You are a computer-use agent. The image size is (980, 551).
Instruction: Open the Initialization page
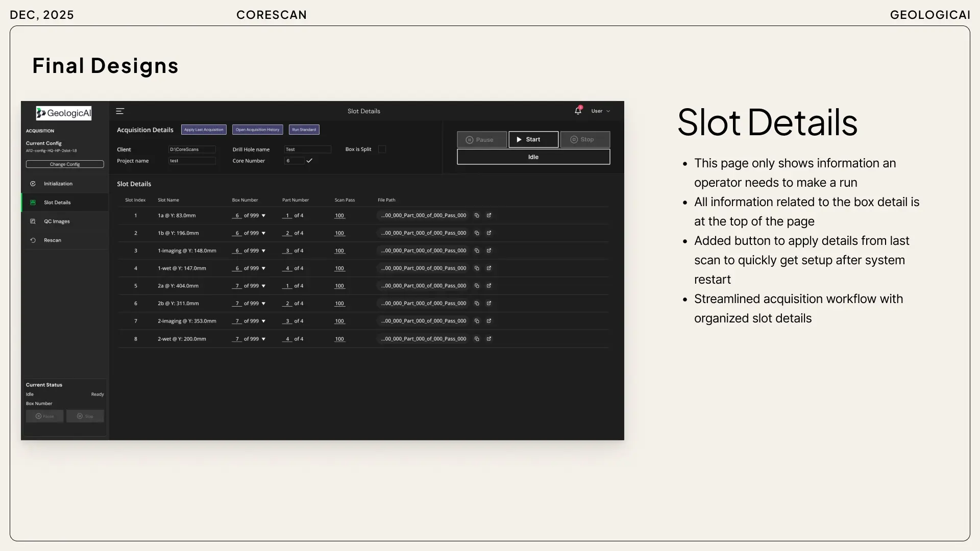pyautogui.click(x=58, y=184)
